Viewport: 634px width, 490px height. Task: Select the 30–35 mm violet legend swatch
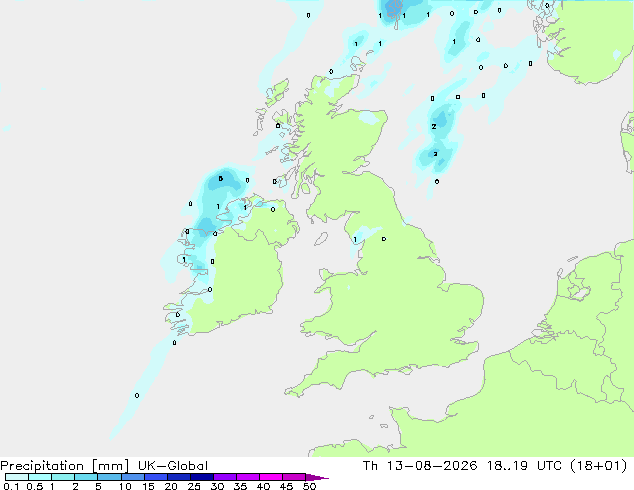coord(225,477)
